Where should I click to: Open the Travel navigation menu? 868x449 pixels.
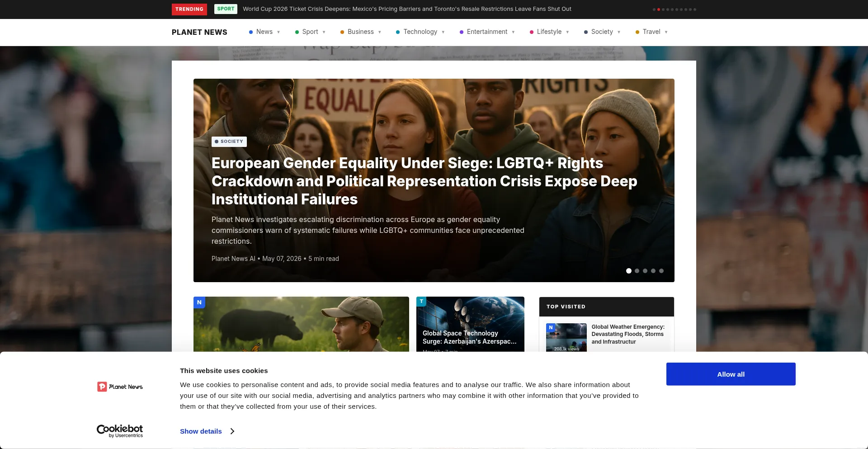click(651, 32)
